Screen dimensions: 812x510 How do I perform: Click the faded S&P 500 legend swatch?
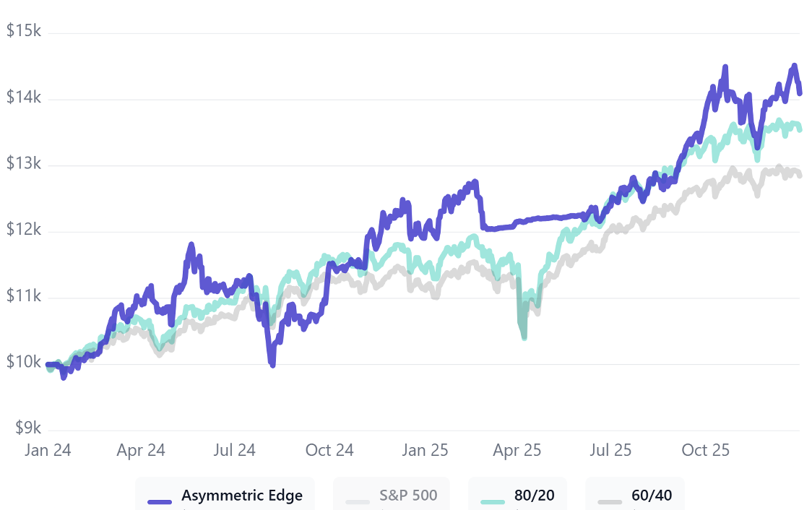pyautogui.click(x=358, y=501)
